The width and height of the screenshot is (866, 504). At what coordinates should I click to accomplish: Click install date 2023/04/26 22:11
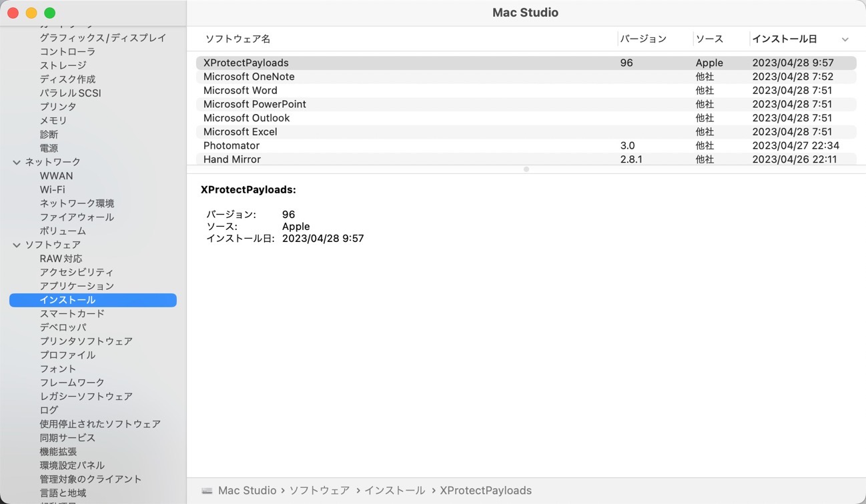(795, 159)
